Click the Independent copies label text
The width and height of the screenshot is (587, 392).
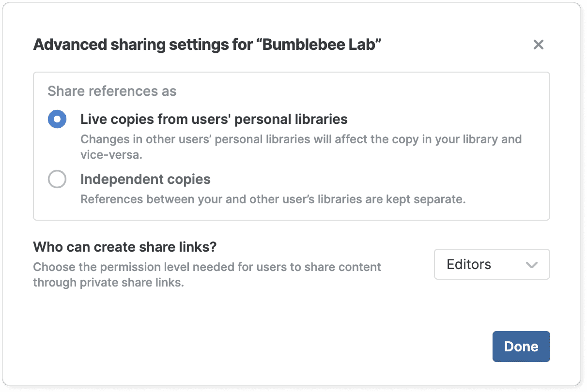(x=145, y=179)
